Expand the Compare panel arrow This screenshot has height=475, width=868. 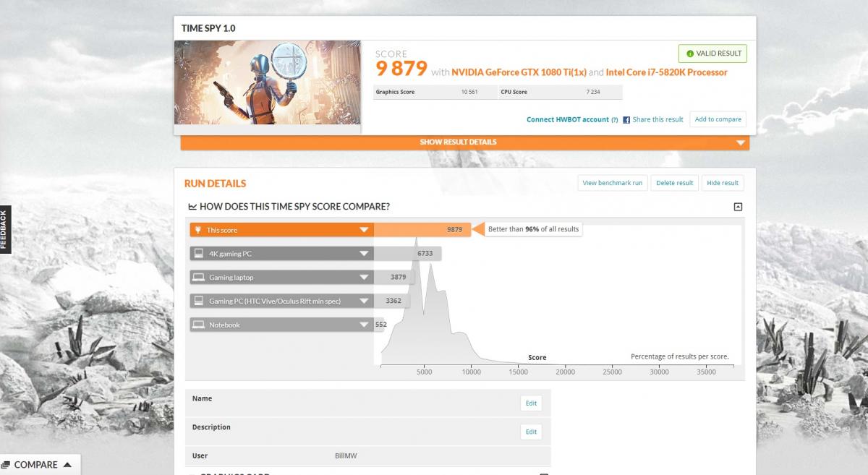pos(67,465)
